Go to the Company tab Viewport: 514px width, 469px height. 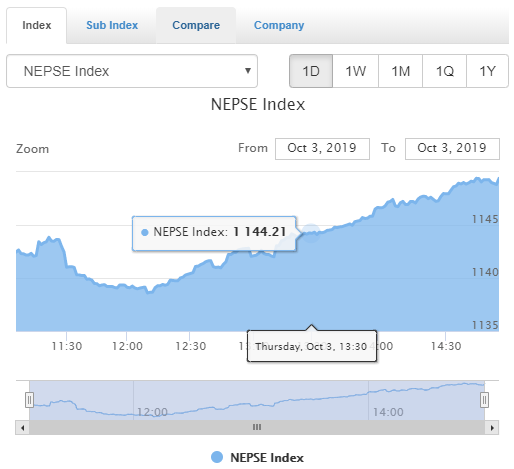point(279,25)
